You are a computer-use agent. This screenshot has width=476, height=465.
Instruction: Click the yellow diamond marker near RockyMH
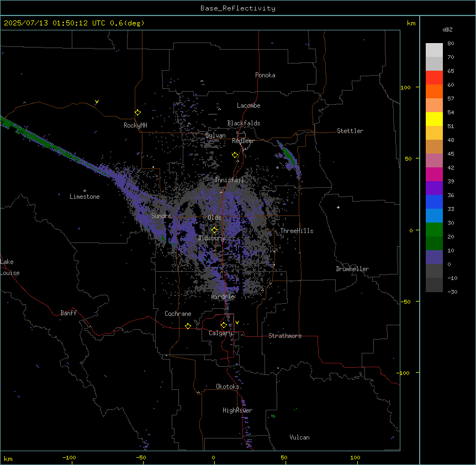(137, 112)
